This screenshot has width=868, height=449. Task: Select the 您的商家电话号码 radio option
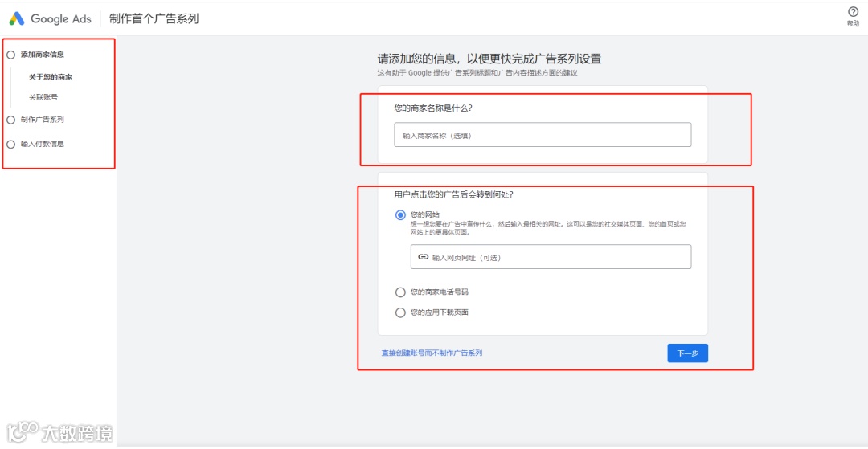[400, 292]
